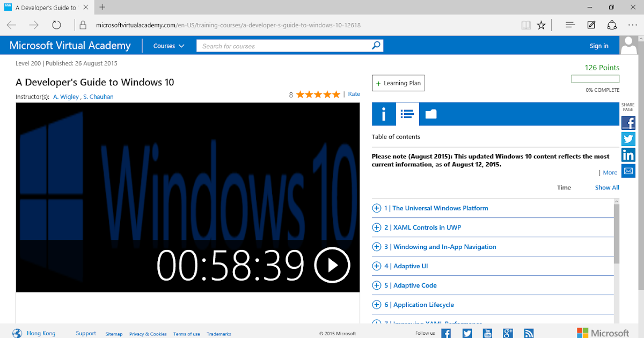Open the user profile avatar icon
This screenshot has width=644, height=338.
pyautogui.click(x=629, y=46)
